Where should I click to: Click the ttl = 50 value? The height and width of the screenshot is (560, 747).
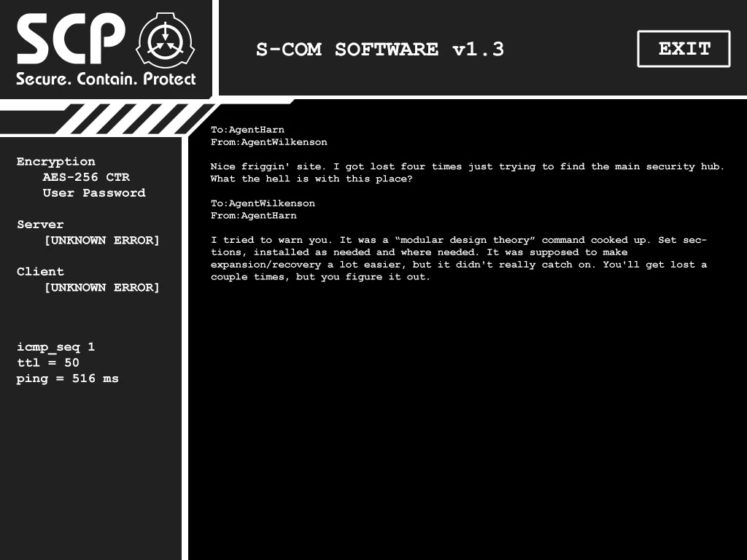pos(48,363)
